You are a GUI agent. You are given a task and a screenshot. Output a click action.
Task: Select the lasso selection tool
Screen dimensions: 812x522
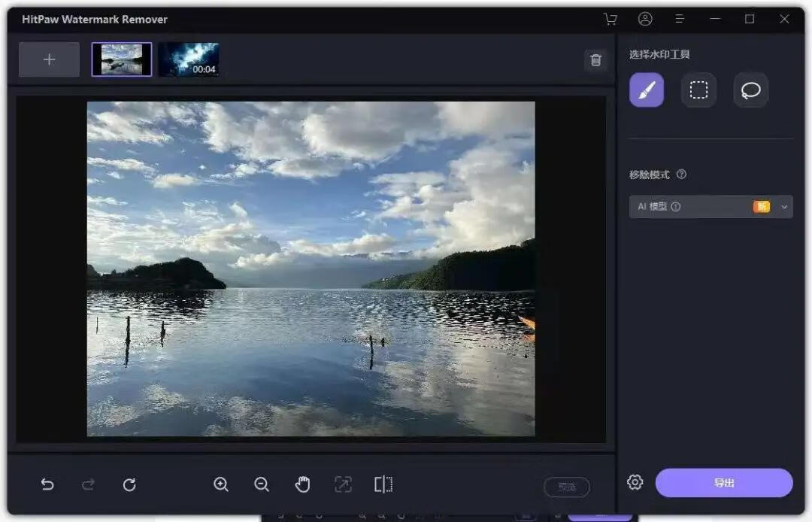point(750,90)
